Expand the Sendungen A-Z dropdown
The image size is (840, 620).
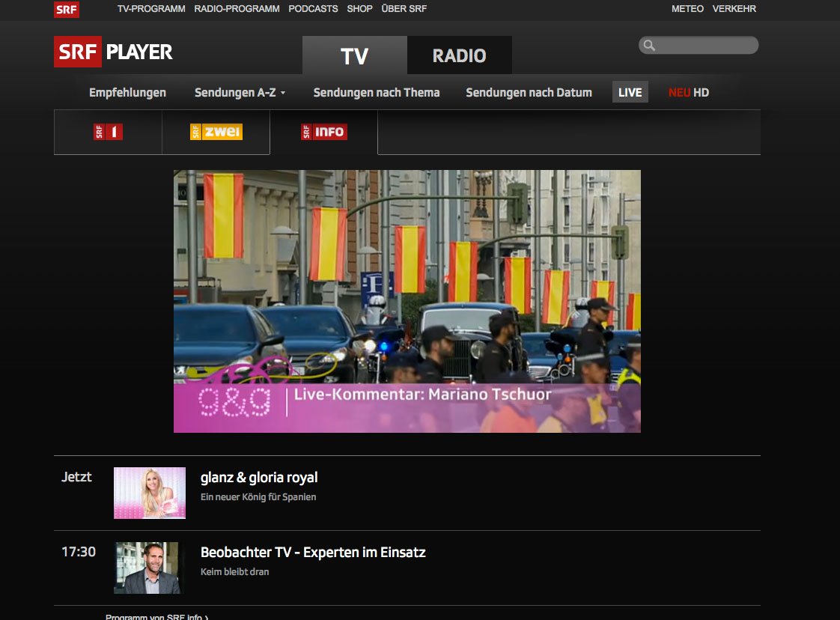(240, 93)
